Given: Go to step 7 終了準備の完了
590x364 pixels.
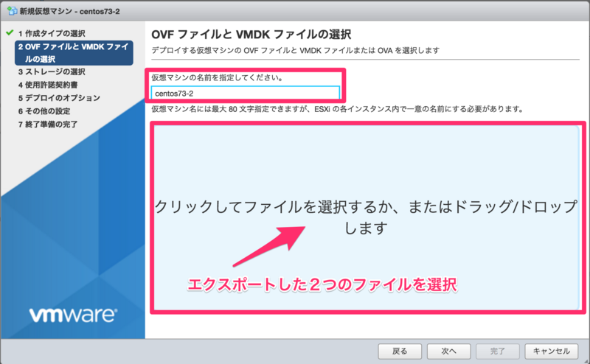Looking at the screenshot, I should 48,125.
